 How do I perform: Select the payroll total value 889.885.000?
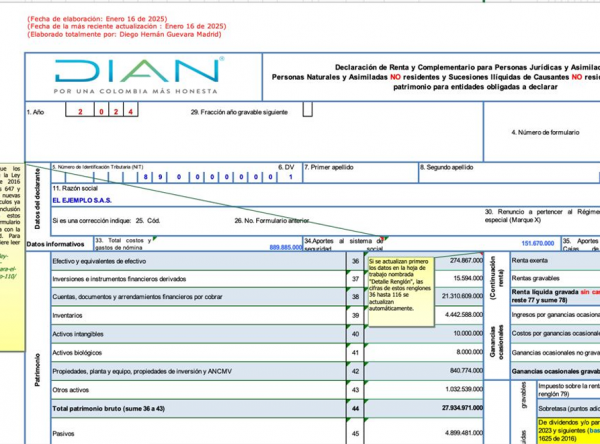point(285,248)
